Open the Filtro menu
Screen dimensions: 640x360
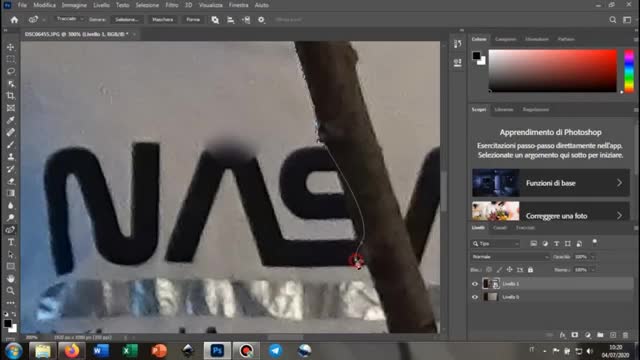(172, 5)
